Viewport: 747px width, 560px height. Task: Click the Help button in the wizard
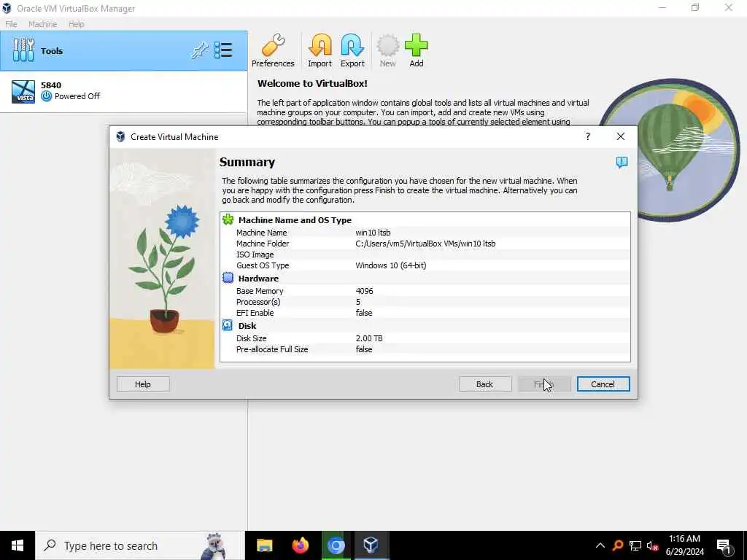143,384
